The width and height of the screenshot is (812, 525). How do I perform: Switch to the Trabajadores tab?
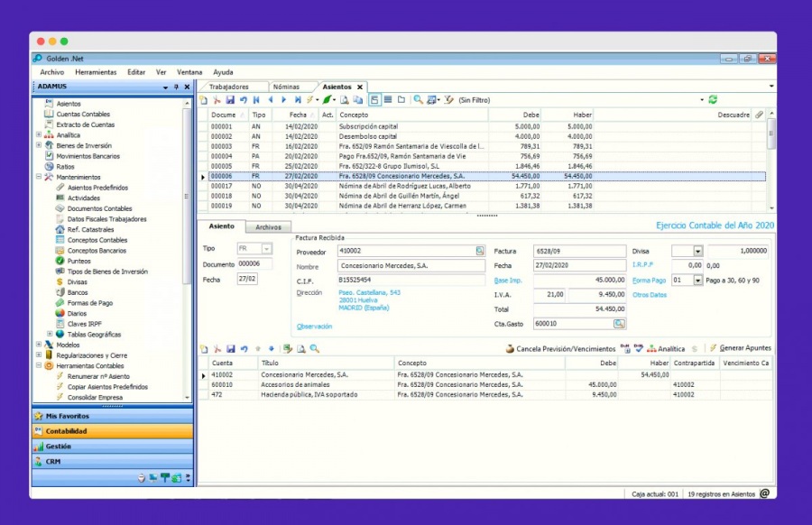tap(229, 87)
